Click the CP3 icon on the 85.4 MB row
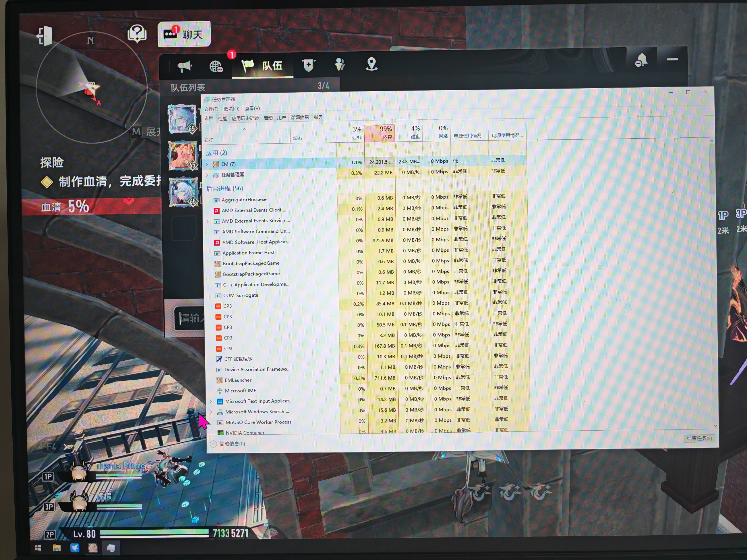The height and width of the screenshot is (560, 747). pyautogui.click(x=218, y=306)
